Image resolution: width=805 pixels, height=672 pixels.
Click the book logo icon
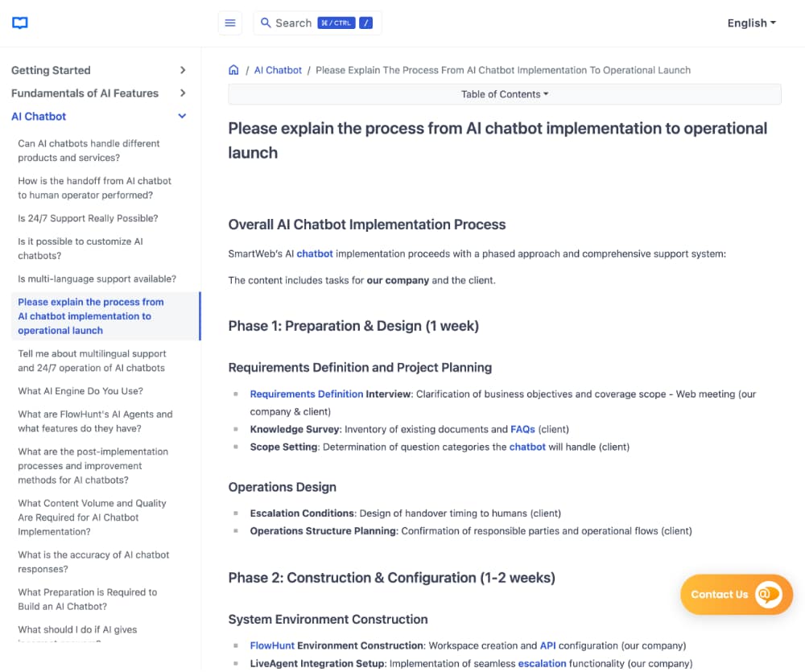pos(20,23)
